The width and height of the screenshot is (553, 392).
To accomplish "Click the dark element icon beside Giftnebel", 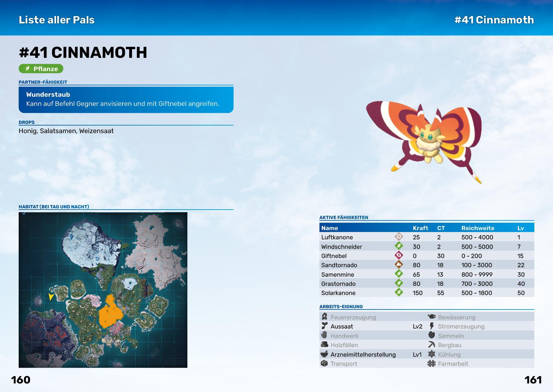I will tap(399, 255).
